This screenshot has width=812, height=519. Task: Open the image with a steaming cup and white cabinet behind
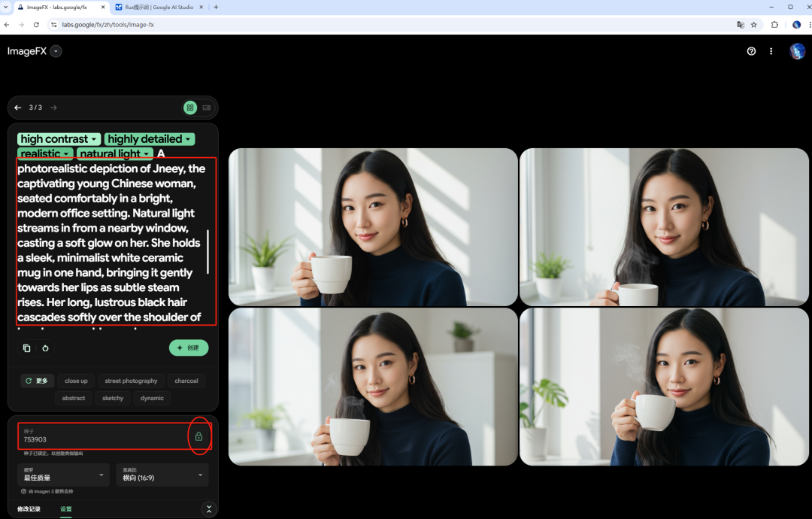[x=373, y=387]
